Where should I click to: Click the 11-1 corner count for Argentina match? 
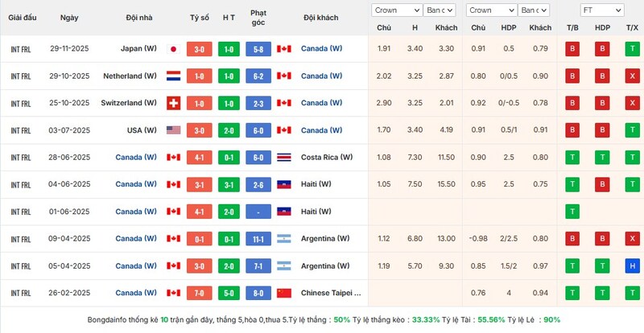click(258, 239)
